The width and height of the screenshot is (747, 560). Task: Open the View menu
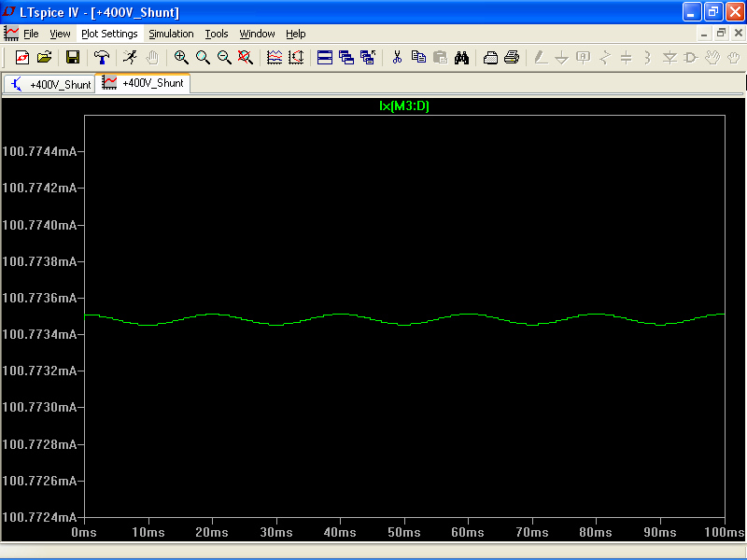click(60, 34)
